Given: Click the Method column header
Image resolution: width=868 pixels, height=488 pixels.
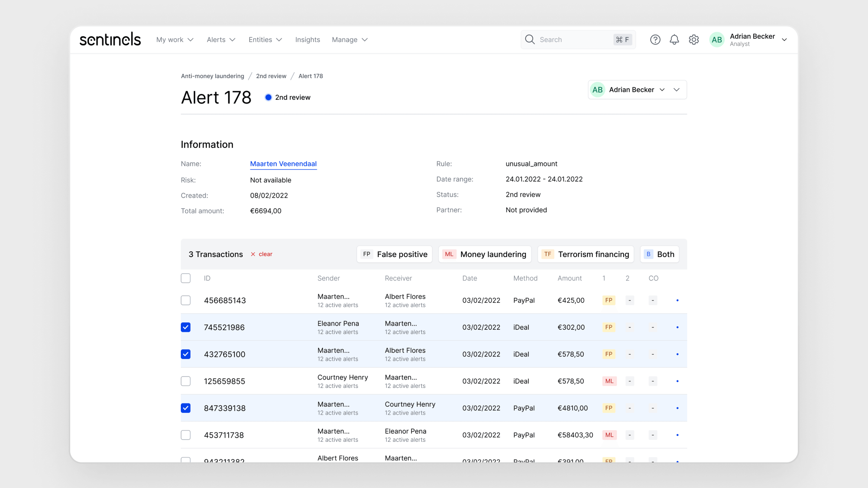Looking at the screenshot, I should pyautogui.click(x=525, y=278).
